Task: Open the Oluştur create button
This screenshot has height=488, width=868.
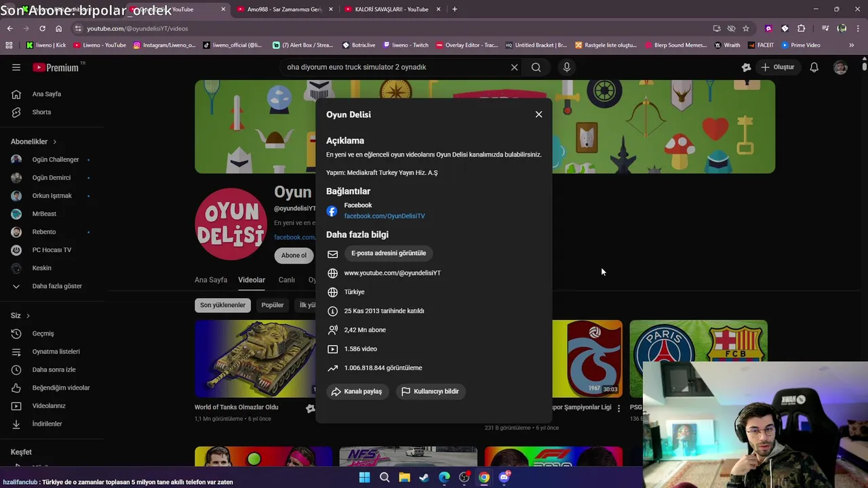Action: click(x=777, y=67)
